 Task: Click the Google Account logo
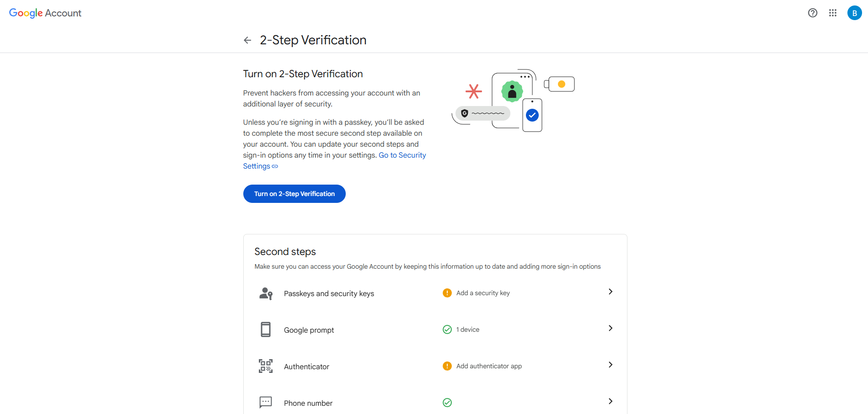coord(45,13)
